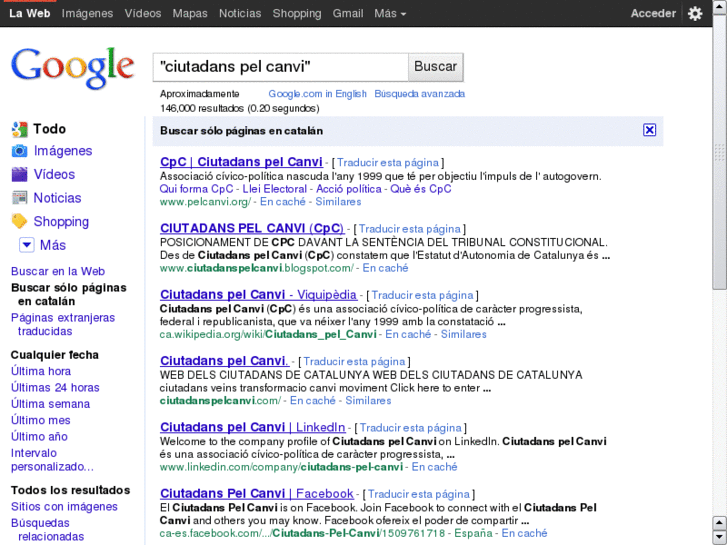The width and height of the screenshot is (727, 545).
Task: Open Noticias in top bar
Action: coord(240,13)
